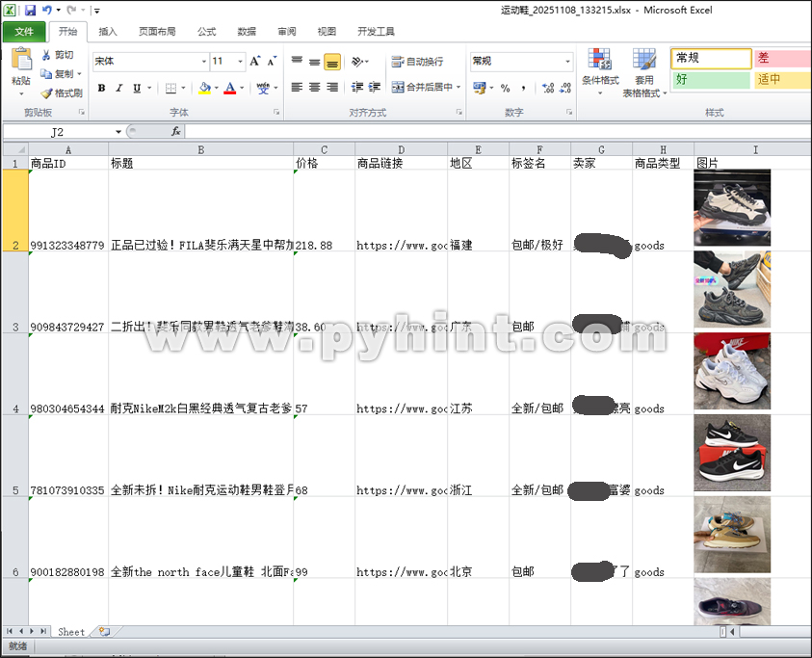Open the product hyperlink in row 2
812x658 pixels.
coord(400,245)
